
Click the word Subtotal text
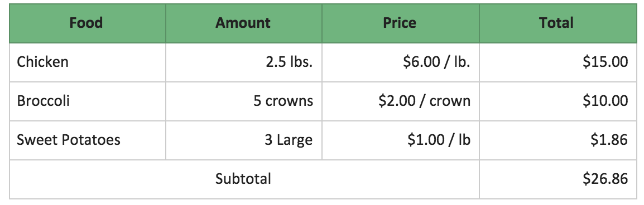(243, 179)
